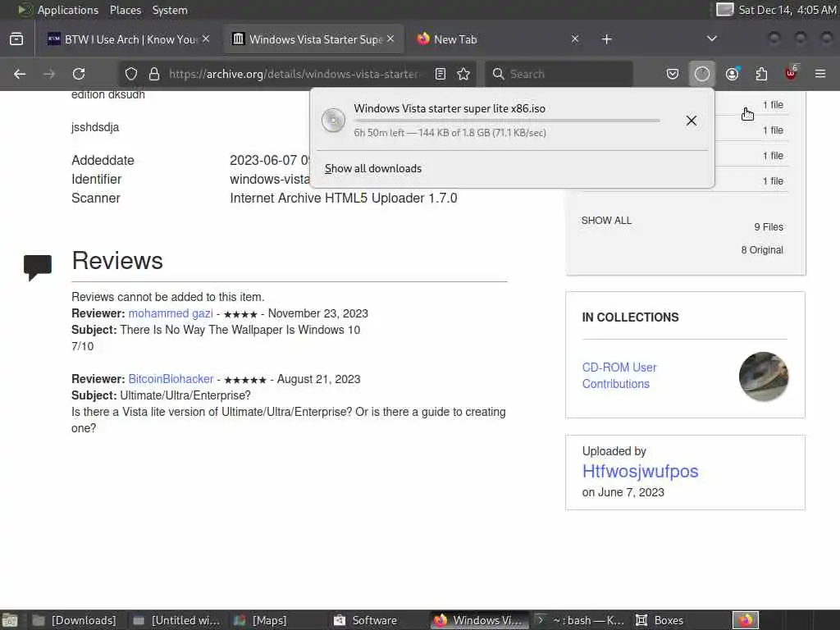This screenshot has height=630, width=840.
Task: Open a new tab with plus button
Action: pos(606,39)
